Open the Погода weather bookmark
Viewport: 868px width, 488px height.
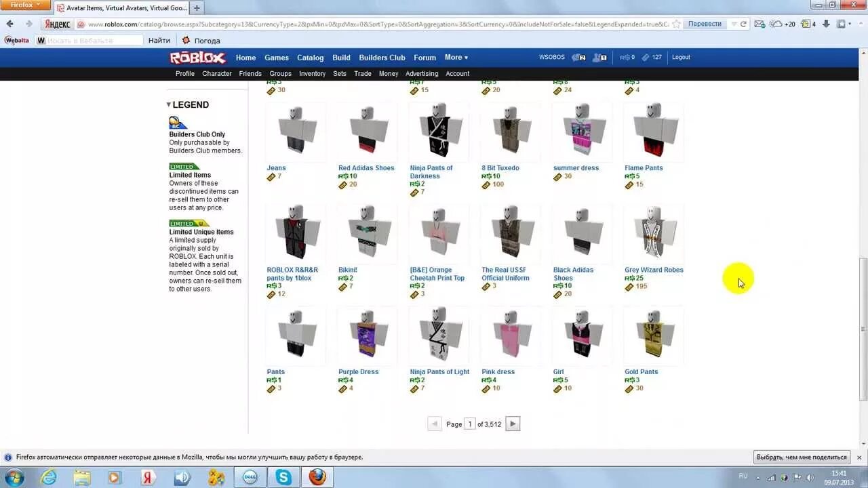click(x=201, y=41)
